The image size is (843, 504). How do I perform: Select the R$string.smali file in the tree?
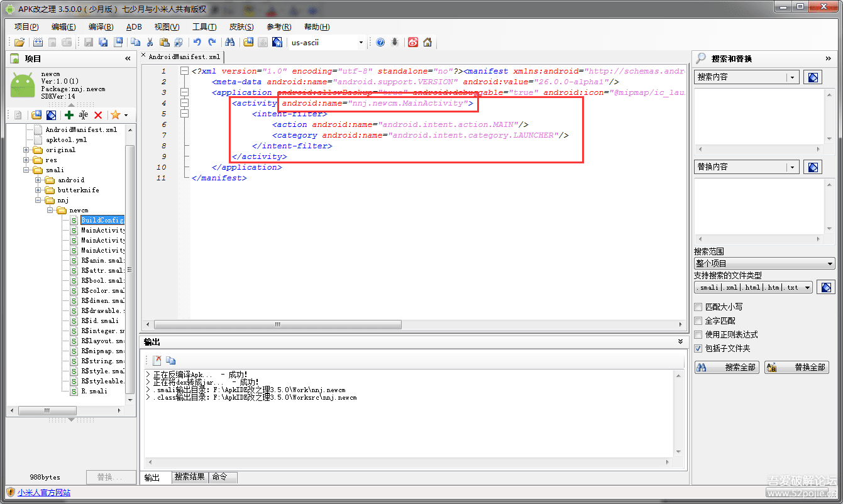102,361
